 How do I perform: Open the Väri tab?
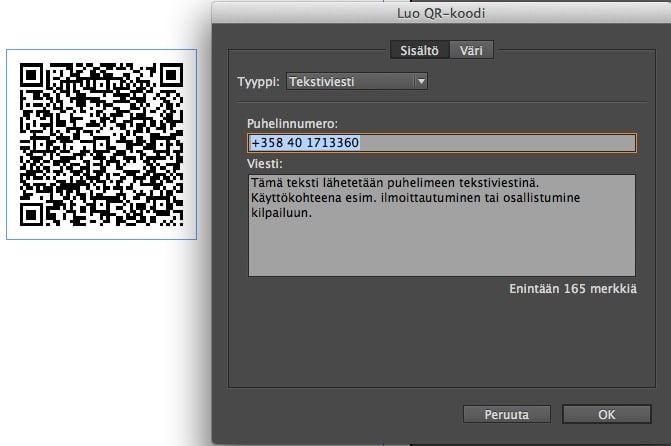click(x=471, y=51)
